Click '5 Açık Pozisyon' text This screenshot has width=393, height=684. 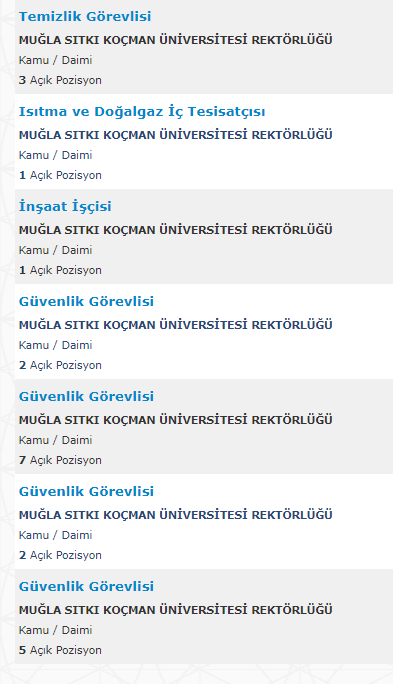pos(60,650)
